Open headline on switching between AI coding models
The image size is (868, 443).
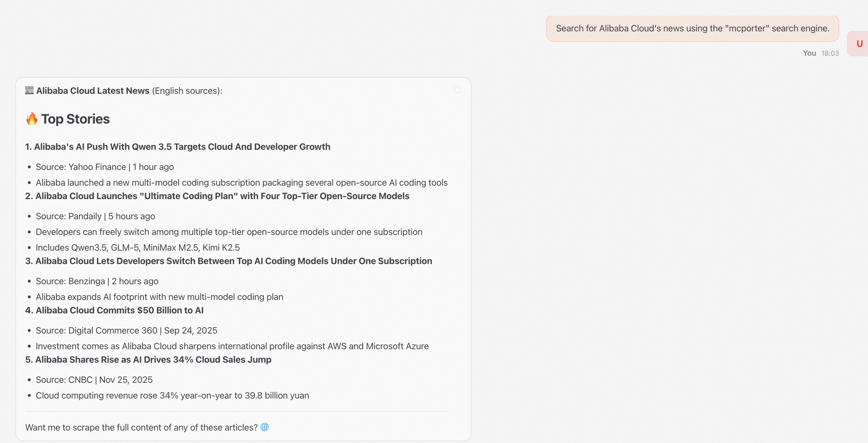pyautogui.click(x=228, y=261)
